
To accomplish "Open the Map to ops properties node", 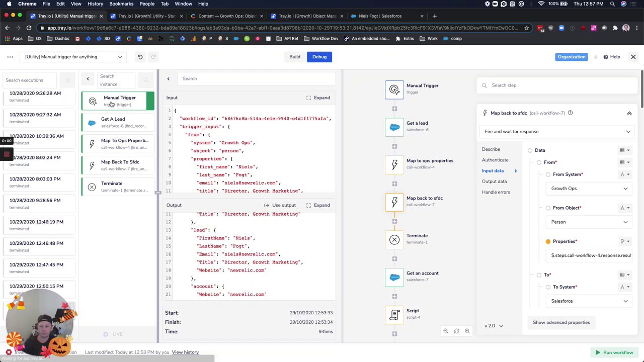I will coord(394,164).
